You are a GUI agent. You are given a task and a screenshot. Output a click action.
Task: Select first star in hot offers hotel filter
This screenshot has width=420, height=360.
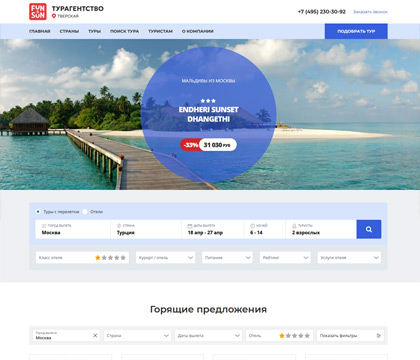coord(282,336)
